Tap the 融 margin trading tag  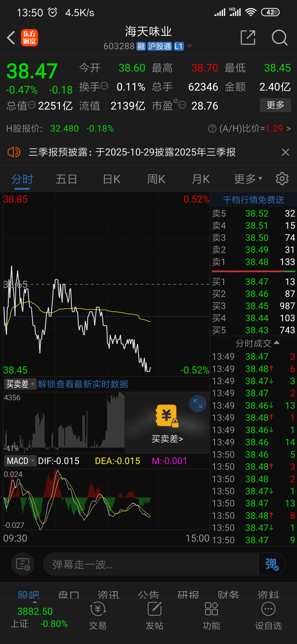point(141,46)
